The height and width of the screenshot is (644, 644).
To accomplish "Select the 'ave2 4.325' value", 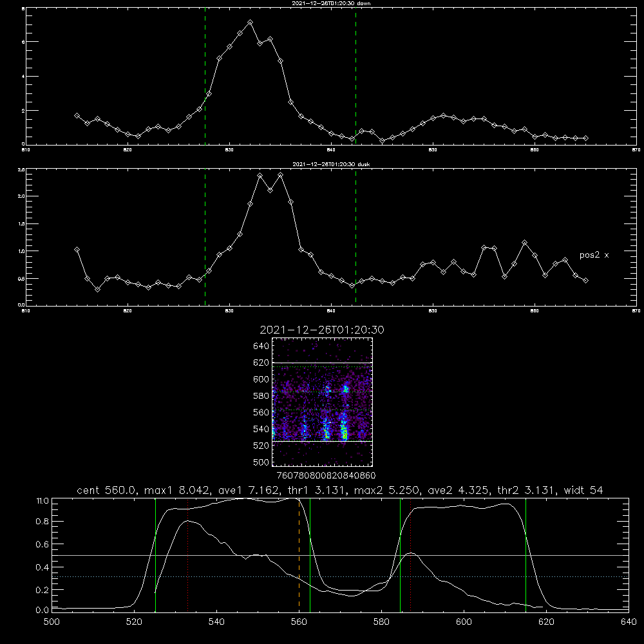I will click(458, 490).
